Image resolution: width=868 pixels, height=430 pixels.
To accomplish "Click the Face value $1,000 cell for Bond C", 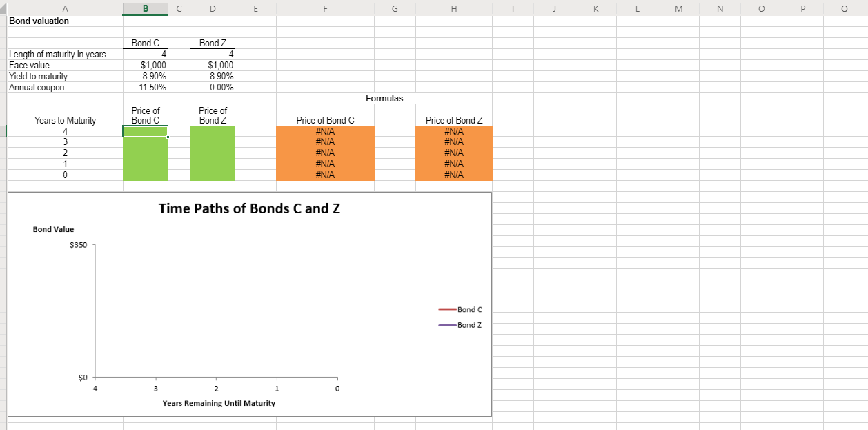I will pyautogui.click(x=145, y=65).
